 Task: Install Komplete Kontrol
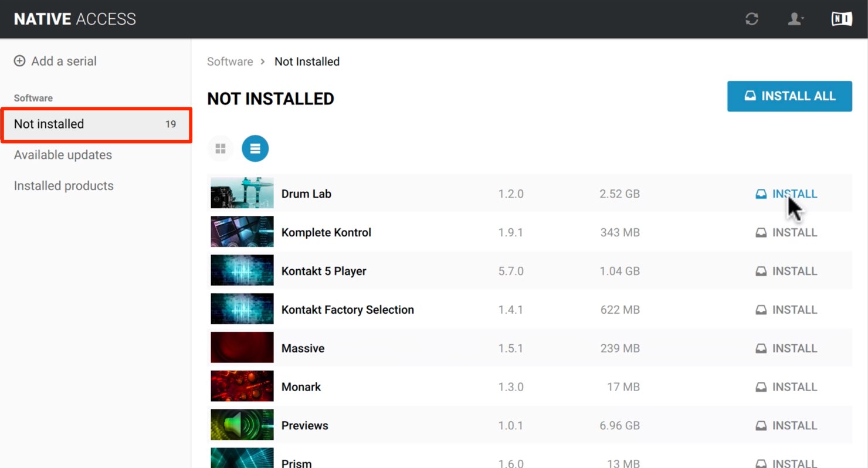click(x=786, y=233)
